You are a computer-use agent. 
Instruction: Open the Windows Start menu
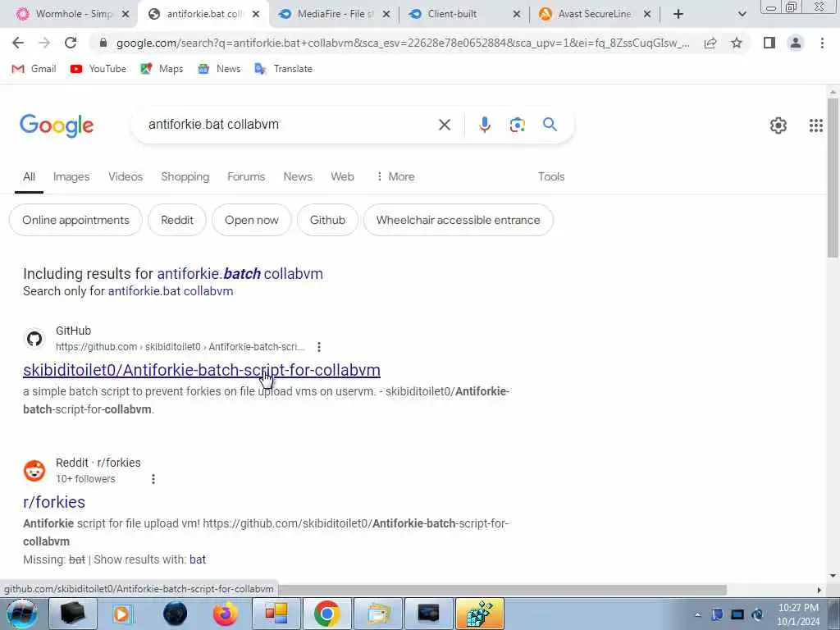click(x=21, y=614)
